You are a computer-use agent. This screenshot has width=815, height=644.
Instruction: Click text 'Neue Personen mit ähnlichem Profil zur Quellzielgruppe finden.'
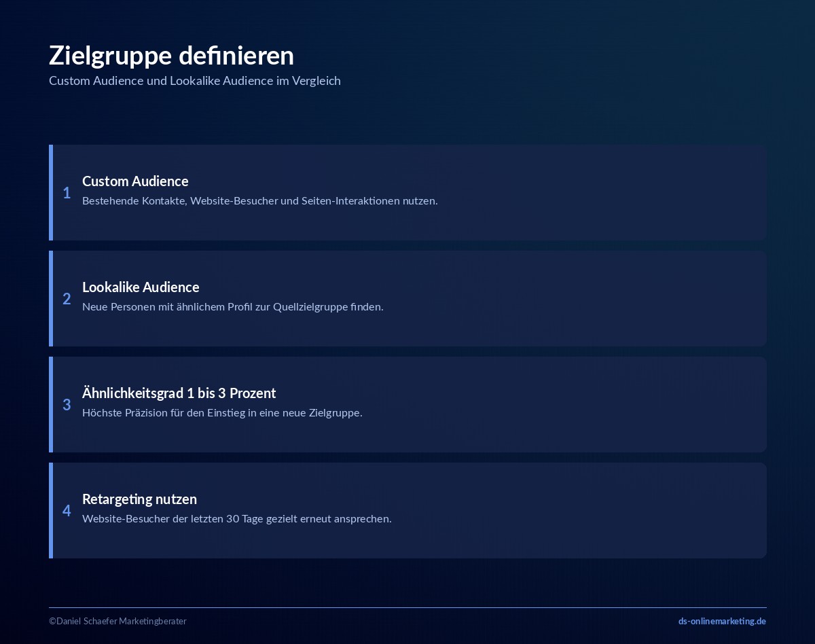point(233,307)
